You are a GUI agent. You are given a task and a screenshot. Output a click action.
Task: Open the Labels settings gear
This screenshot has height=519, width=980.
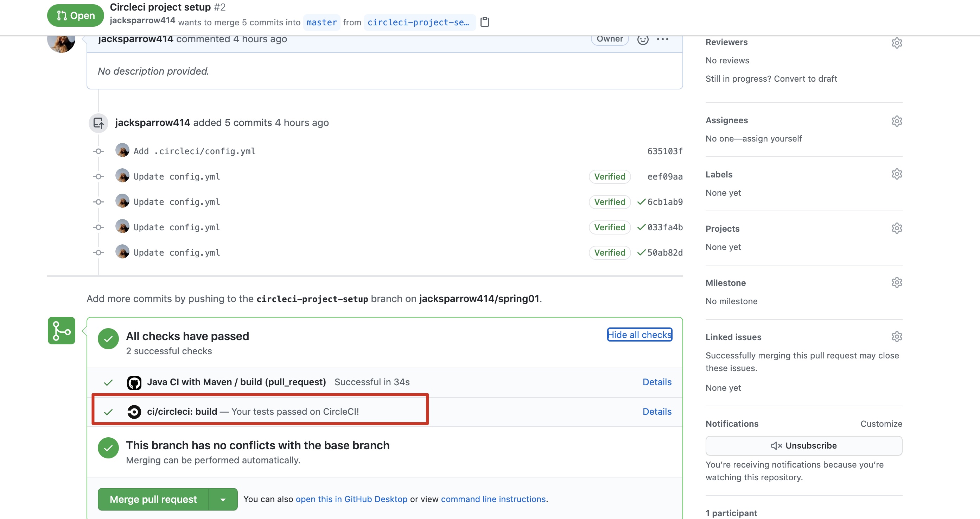(x=897, y=174)
